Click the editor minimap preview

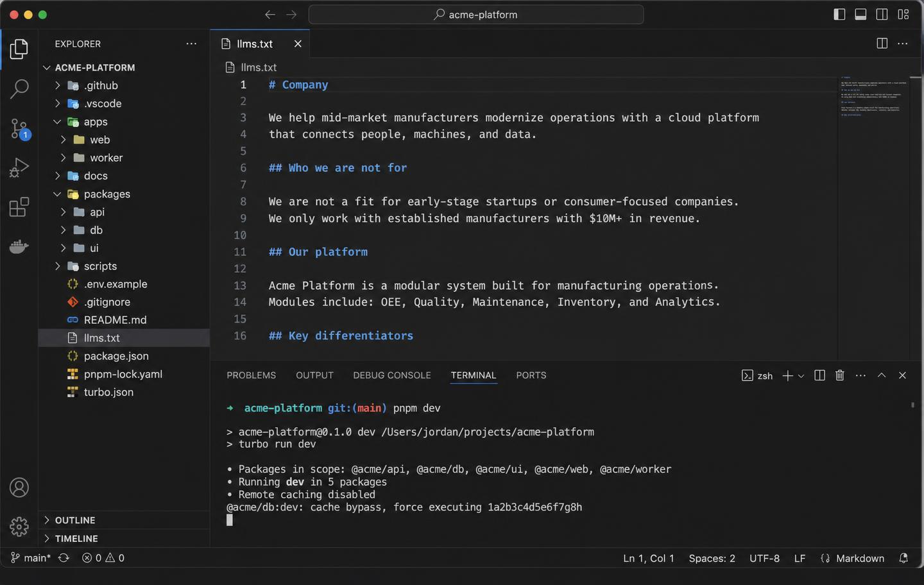point(873,96)
